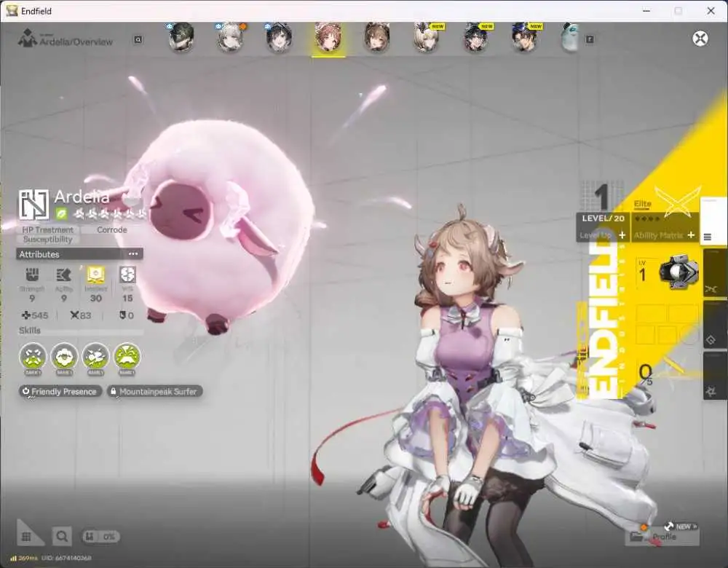Open the magnifier icon in the bottom toolbar
The width and height of the screenshot is (728, 568).
(x=62, y=537)
